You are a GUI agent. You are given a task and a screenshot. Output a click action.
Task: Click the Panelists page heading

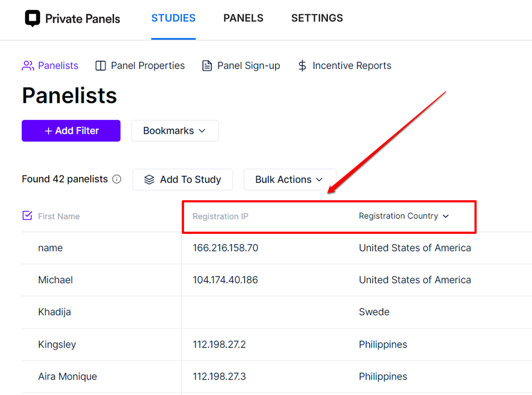click(69, 95)
